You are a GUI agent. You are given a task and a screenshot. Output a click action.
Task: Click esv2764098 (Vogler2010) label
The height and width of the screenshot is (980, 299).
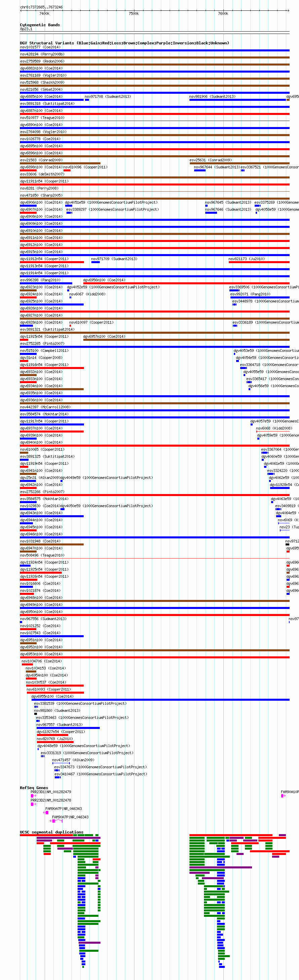pyautogui.click(x=43, y=132)
